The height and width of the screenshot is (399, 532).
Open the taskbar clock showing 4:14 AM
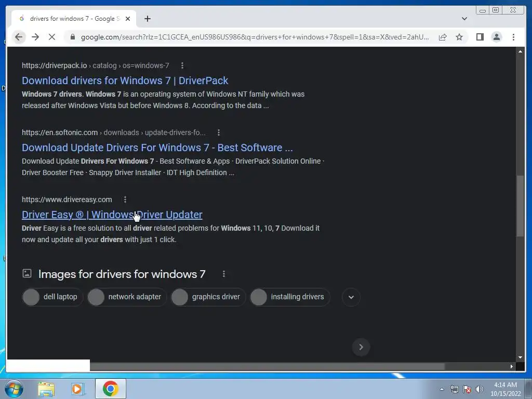coord(506,389)
